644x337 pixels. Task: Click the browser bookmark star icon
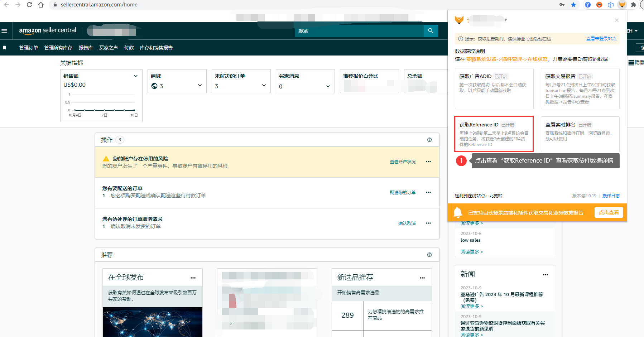click(573, 5)
